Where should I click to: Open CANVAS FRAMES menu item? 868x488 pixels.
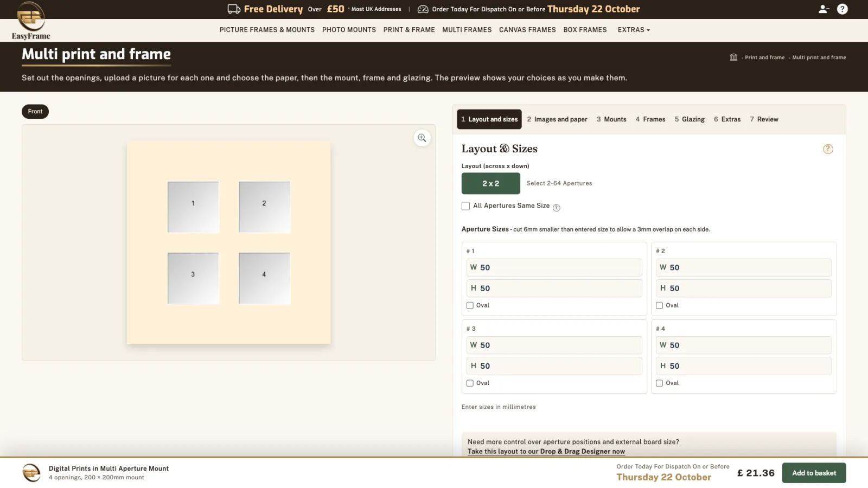[527, 30]
